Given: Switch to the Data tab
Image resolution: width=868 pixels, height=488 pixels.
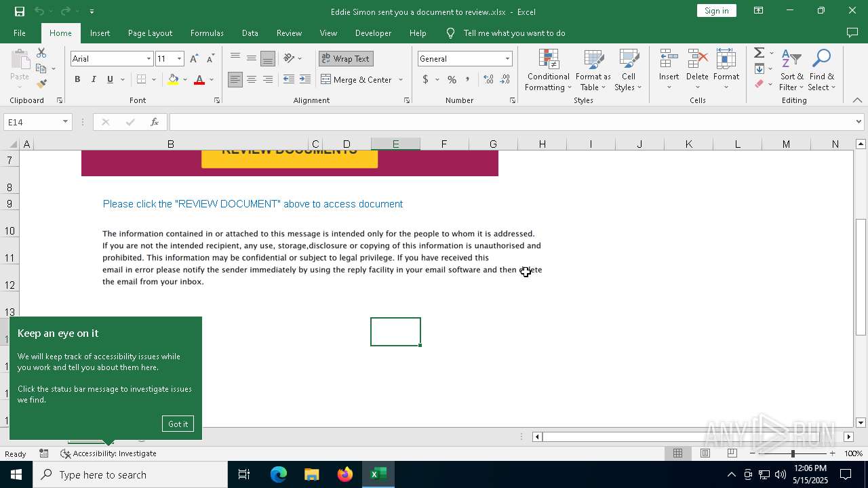Looking at the screenshot, I should pyautogui.click(x=250, y=33).
